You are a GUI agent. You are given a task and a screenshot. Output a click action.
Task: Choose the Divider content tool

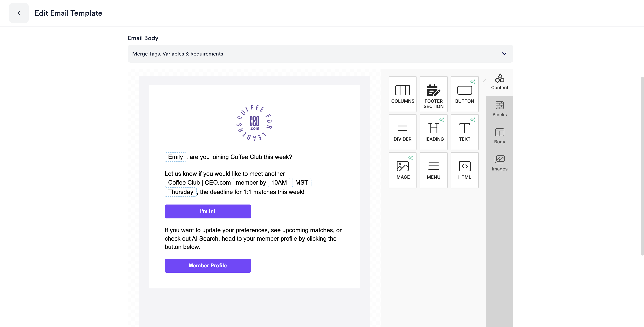[402, 132]
